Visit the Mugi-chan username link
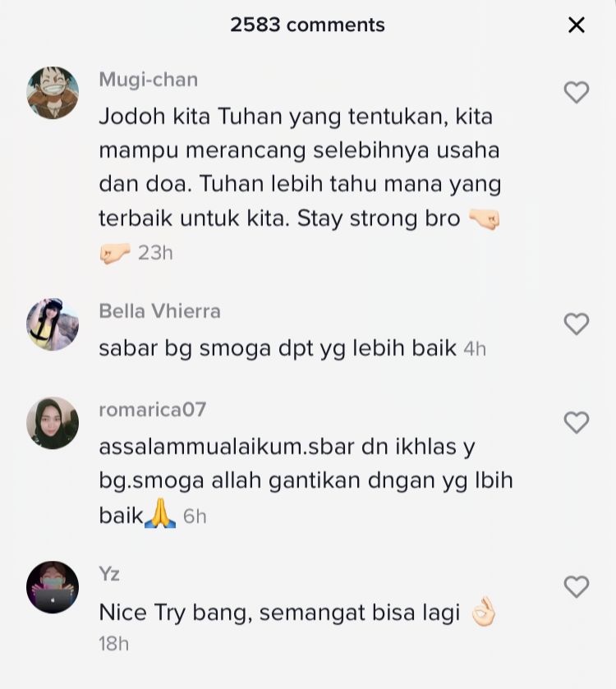 click(x=149, y=80)
